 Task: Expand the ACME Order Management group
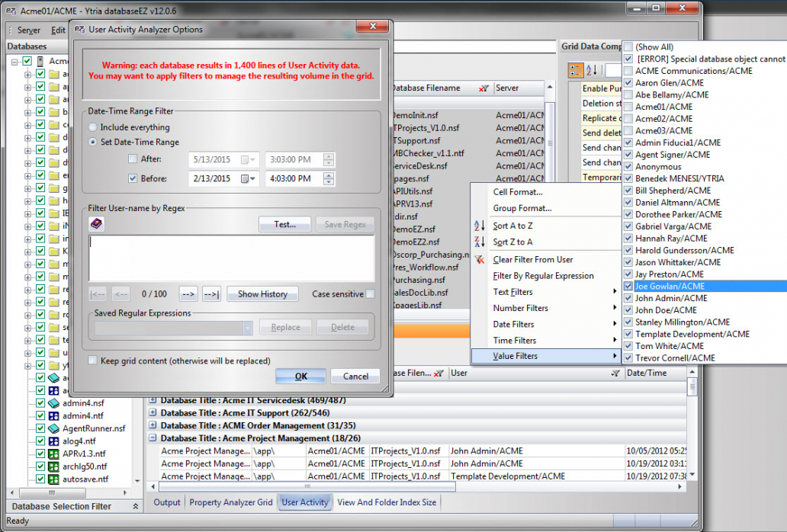click(152, 425)
